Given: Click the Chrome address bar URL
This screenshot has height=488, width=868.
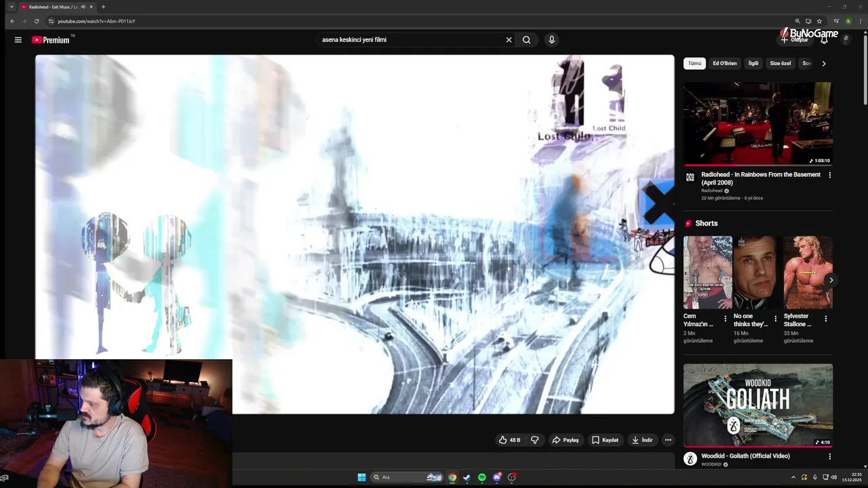Looking at the screenshot, I should (96, 21).
